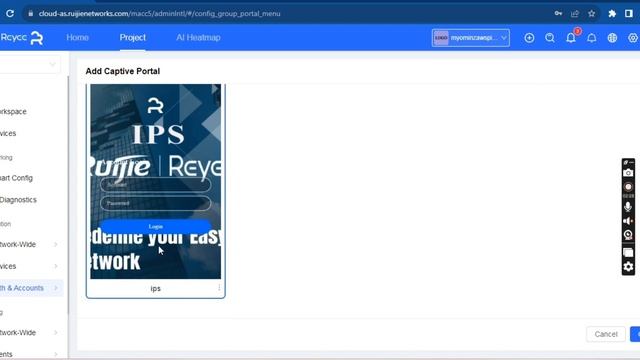
Task: Click the browser address bar URL
Action: tap(159, 13)
